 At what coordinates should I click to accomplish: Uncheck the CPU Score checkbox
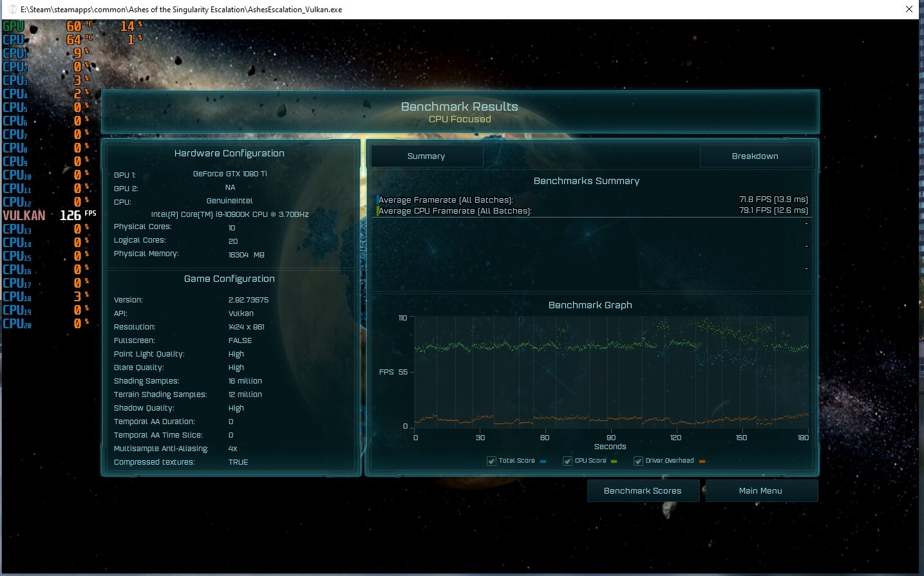click(568, 461)
